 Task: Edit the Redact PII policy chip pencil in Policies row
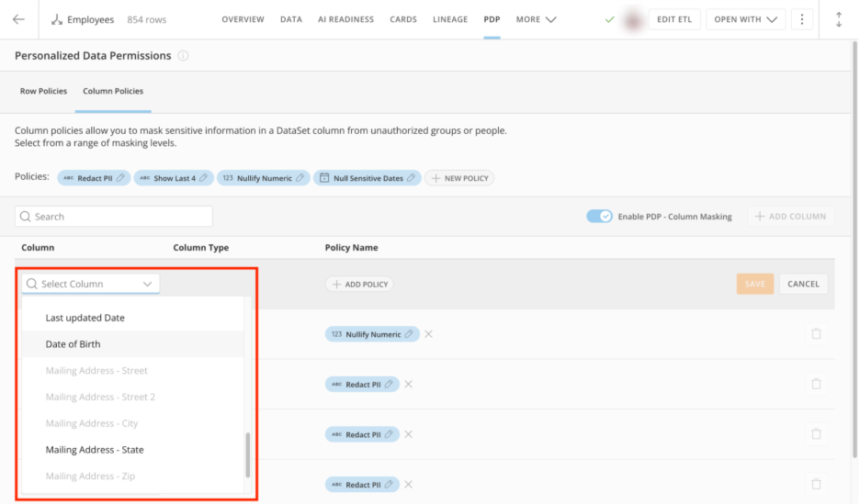(x=120, y=178)
